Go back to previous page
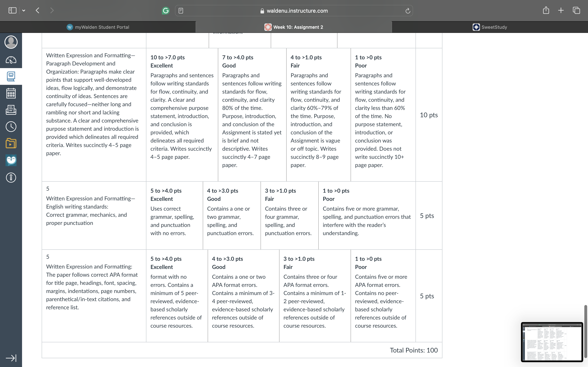This screenshot has width=588, height=367. pos(37,10)
